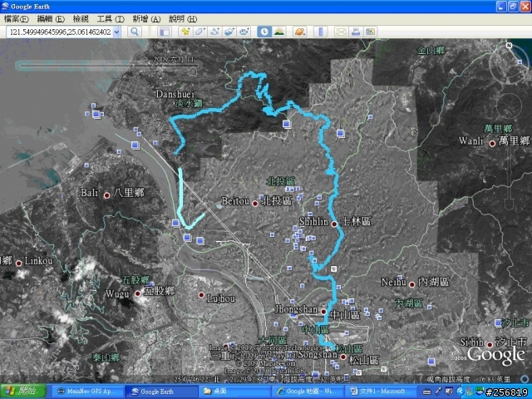Click the Google logo watermark link
The height and width of the screenshot is (399, 532).
pyautogui.click(x=496, y=356)
